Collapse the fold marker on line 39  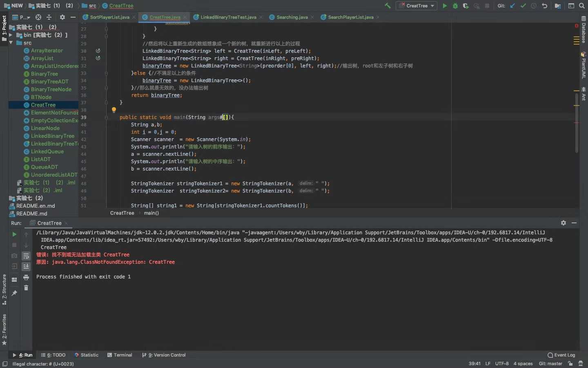(106, 117)
